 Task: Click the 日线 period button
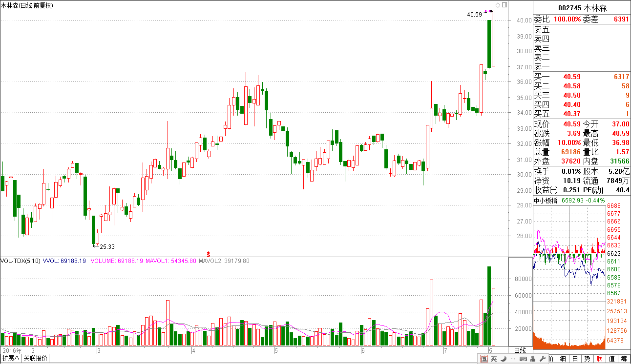(x=520, y=350)
